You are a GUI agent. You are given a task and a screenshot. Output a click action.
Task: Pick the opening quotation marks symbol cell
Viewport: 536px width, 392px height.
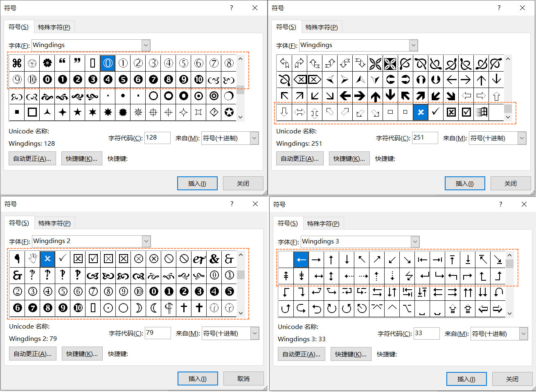coord(62,63)
